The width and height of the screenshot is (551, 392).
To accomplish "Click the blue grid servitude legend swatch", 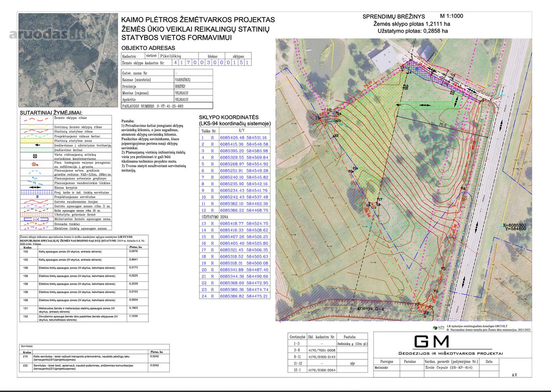I will (37, 192).
